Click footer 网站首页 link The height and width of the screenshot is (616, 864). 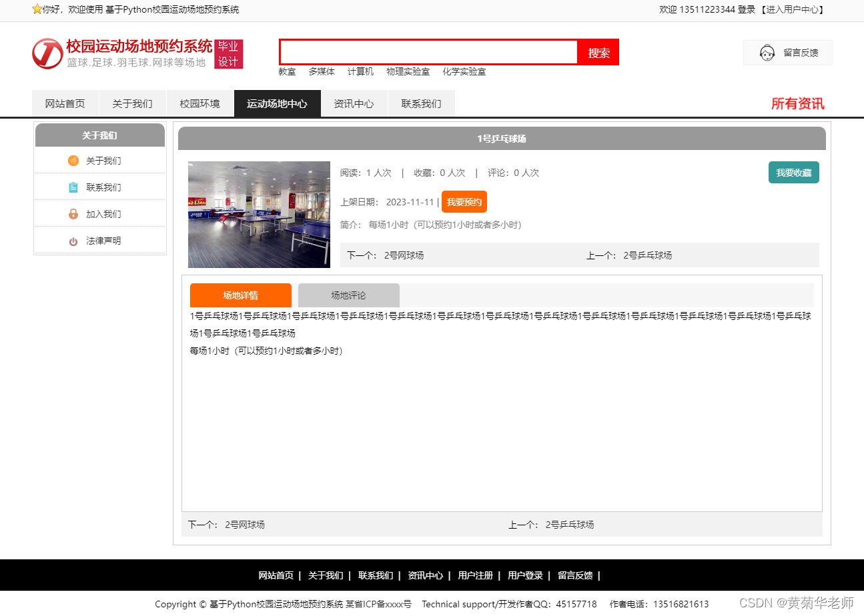[x=276, y=575]
